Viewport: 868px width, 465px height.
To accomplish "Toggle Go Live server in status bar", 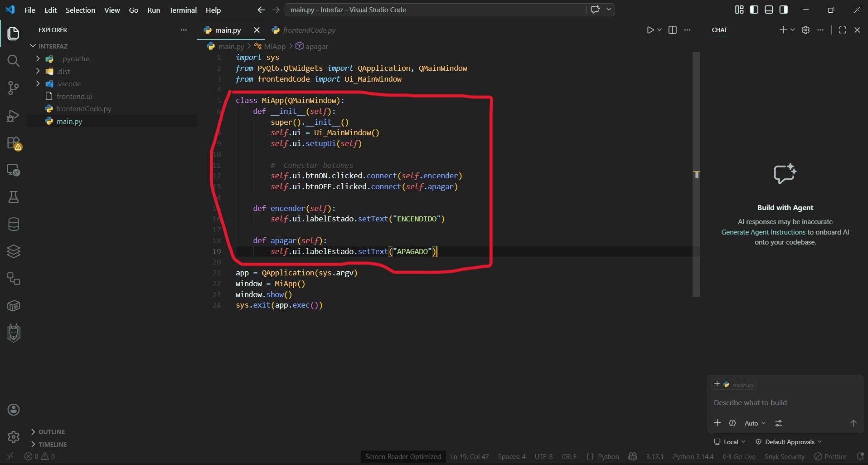I will pyautogui.click(x=739, y=456).
